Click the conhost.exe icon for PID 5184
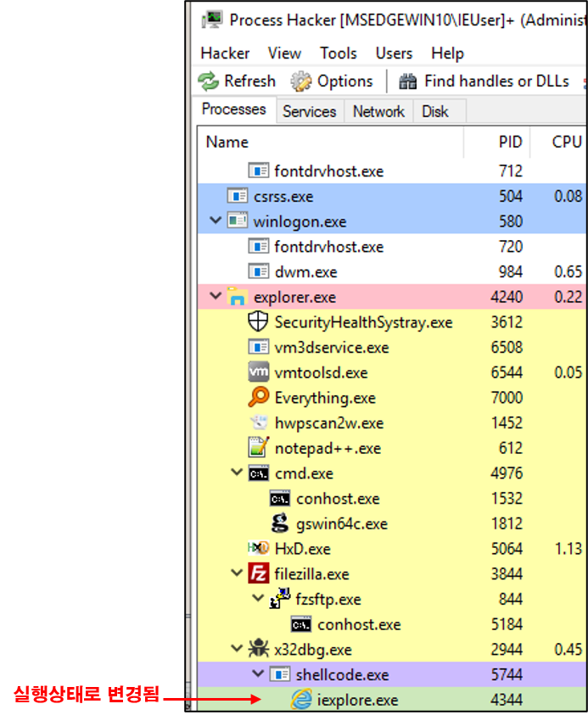Screen dimensions: 588x715 [x=301, y=625]
